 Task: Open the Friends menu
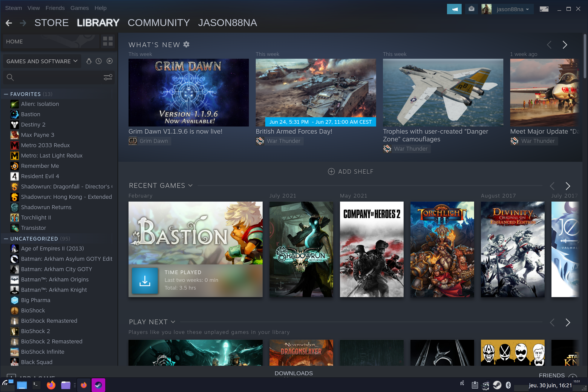pos(55,8)
